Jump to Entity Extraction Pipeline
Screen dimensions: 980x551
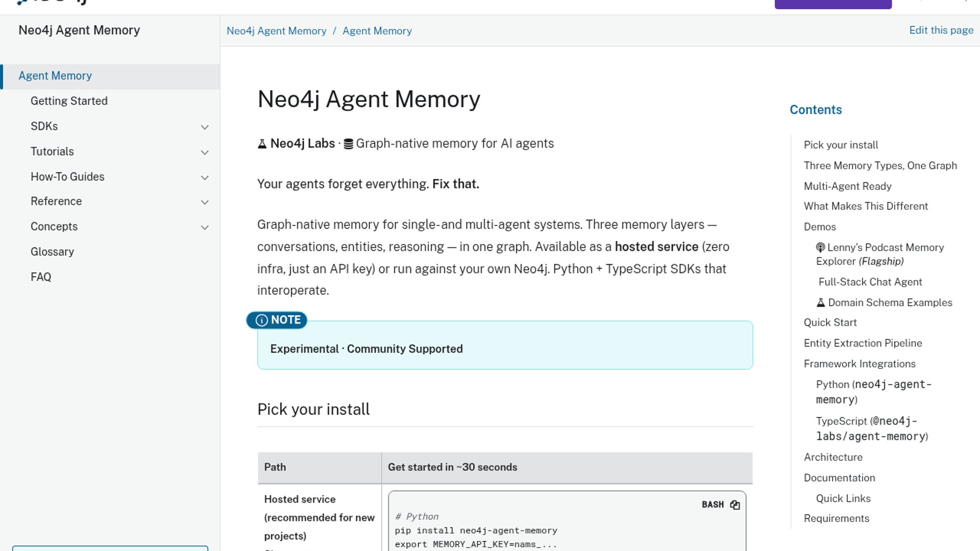pyautogui.click(x=863, y=343)
